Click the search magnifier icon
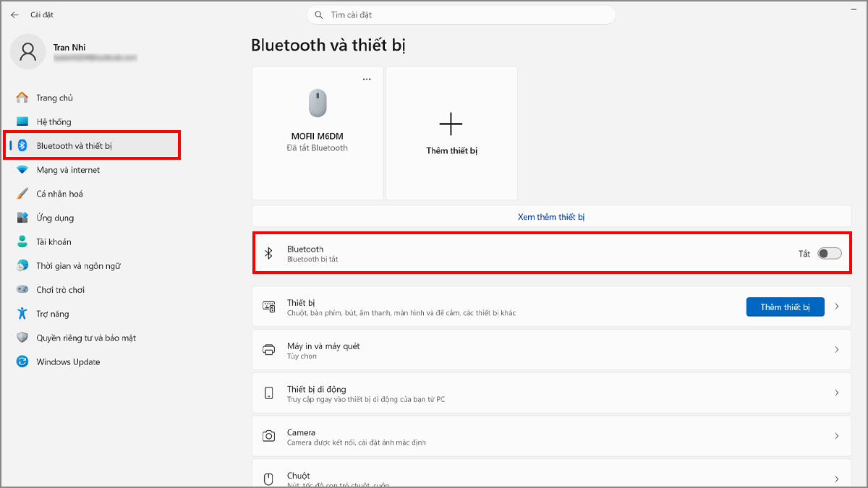 pyautogui.click(x=319, y=14)
